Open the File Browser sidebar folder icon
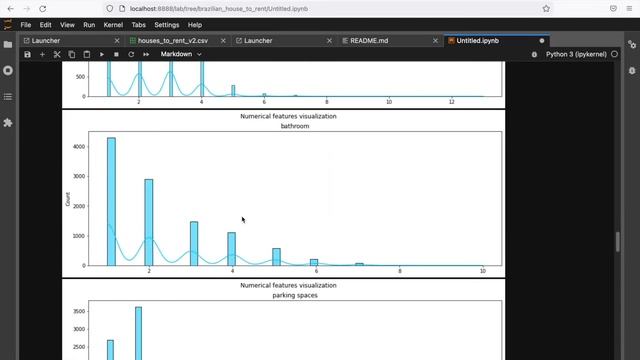 coord(8,44)
